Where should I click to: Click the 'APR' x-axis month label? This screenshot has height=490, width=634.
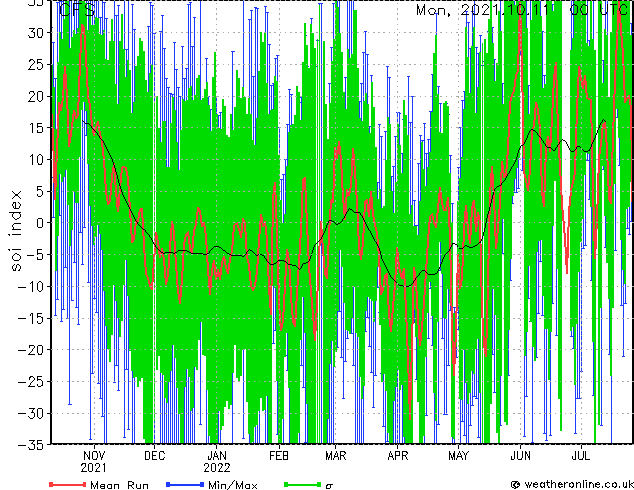pyautogui.click(x=398, y=456)
